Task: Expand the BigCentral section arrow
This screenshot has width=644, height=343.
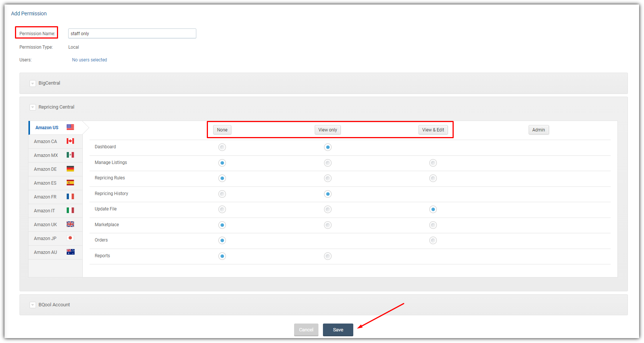Action: (33, 84)
